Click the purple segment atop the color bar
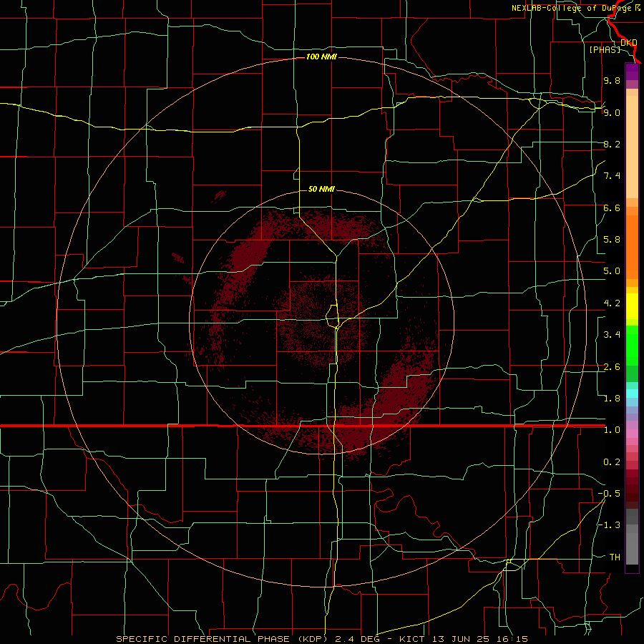 click(x=632, y=72)
